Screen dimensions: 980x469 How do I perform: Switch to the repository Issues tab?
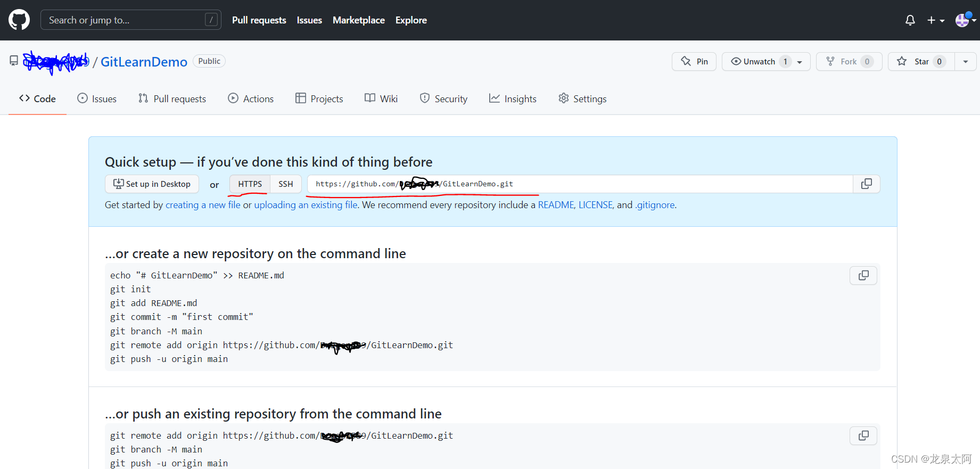click(97, 98)
